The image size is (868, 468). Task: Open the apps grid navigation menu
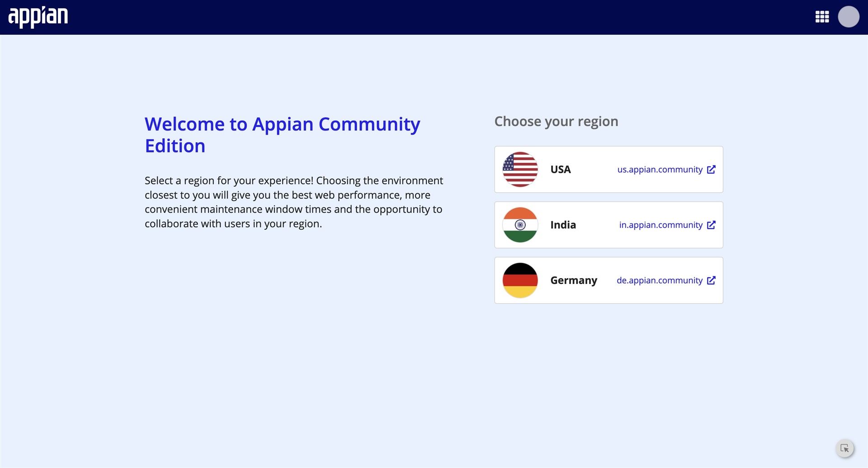(822, 17)
